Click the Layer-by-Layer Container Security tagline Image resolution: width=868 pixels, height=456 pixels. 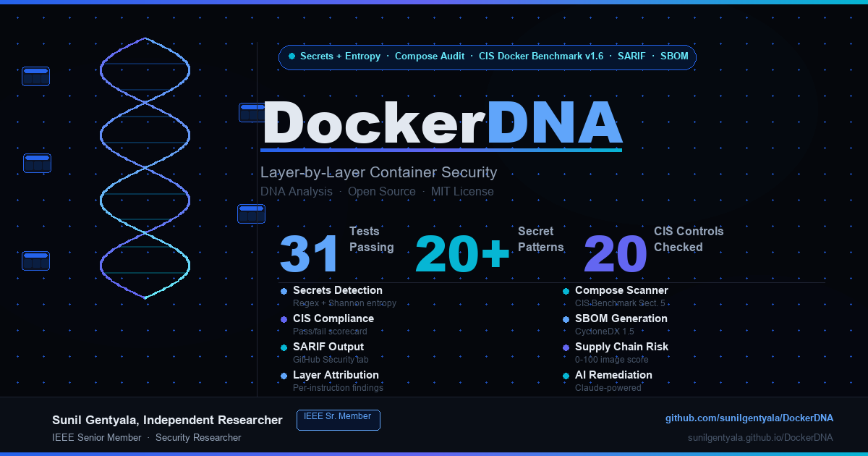pyautogui.click(x=378, y=172)
